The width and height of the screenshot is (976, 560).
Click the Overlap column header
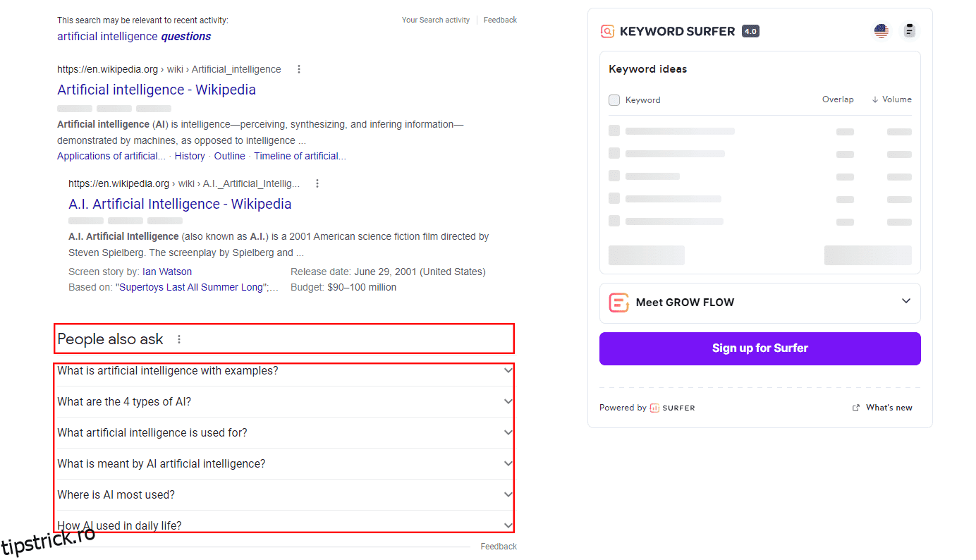point(838,99)
